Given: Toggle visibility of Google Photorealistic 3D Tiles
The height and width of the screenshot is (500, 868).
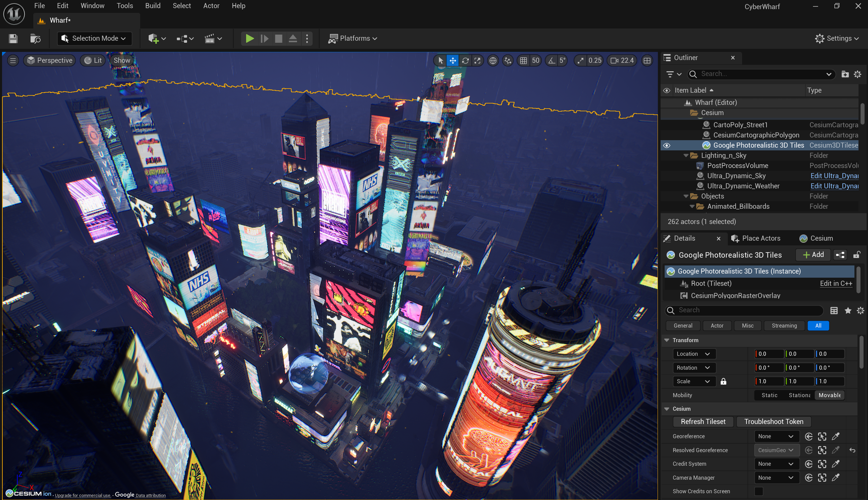Looking at the screenshot, I should coord(667,145).
